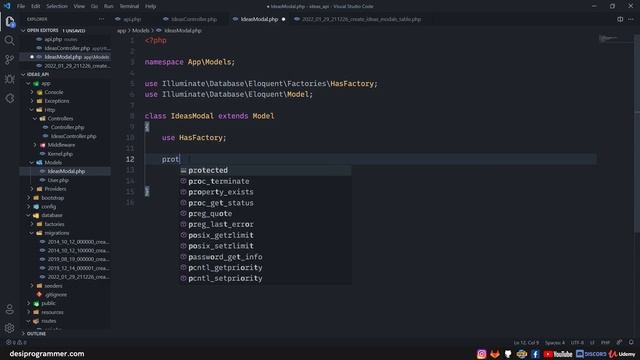Image resolution: width=640 pixels, height=360 pixels.
Task: Select 'proc_terminate' autocomplete suggestion
Action: tap(264, 181)
